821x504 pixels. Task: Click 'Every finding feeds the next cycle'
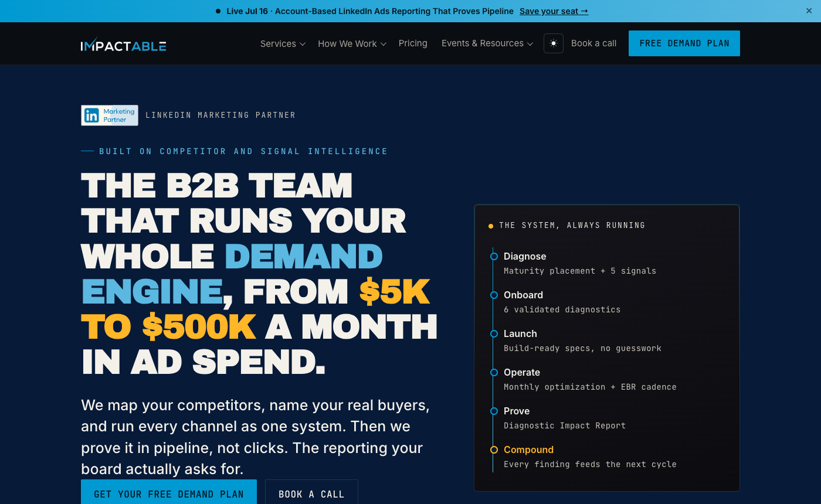[590, 464]
